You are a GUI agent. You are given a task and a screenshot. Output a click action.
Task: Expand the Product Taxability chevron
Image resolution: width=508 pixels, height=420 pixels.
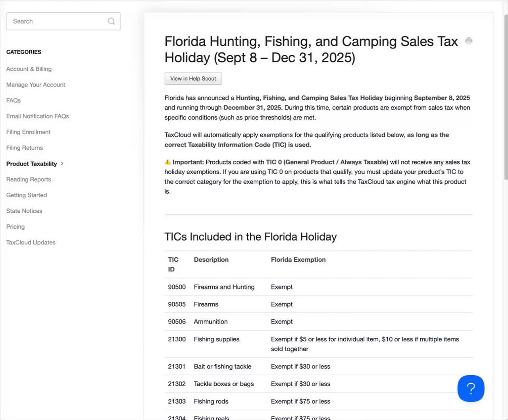[62, 164]
